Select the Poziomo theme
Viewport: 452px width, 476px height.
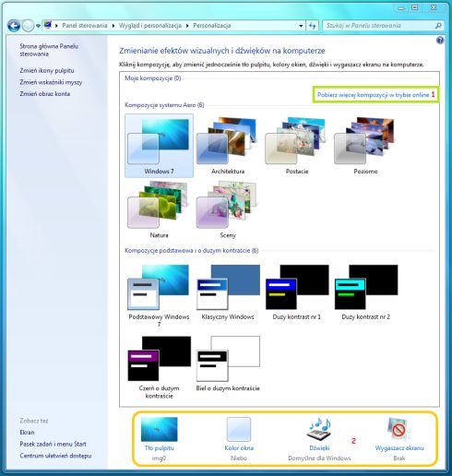365,146
